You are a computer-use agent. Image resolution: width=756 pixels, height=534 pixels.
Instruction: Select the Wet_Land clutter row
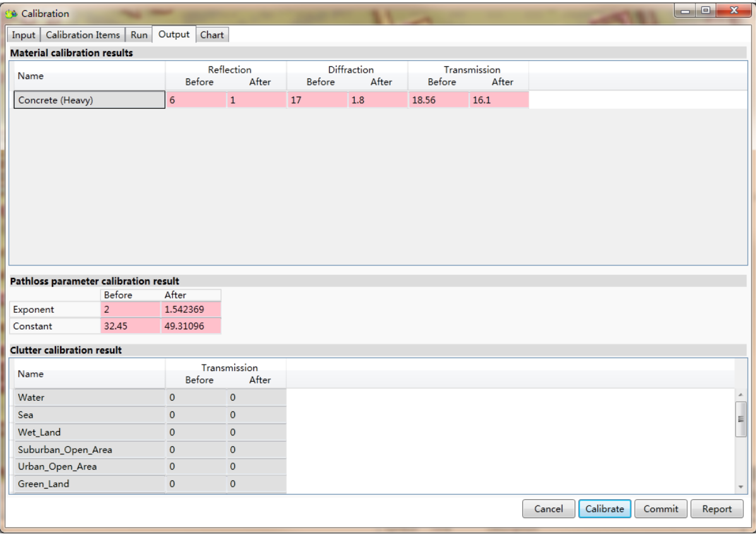(89, 432)
